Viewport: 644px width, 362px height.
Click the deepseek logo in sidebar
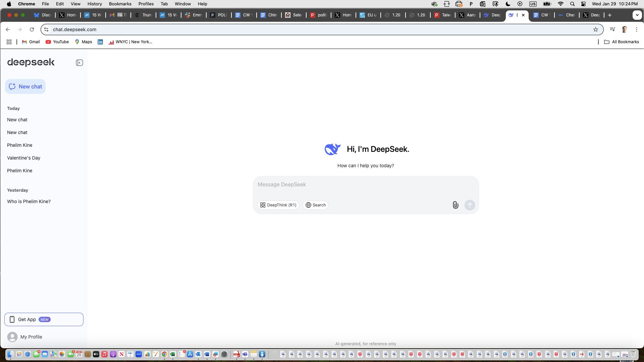tap(31, 62)
